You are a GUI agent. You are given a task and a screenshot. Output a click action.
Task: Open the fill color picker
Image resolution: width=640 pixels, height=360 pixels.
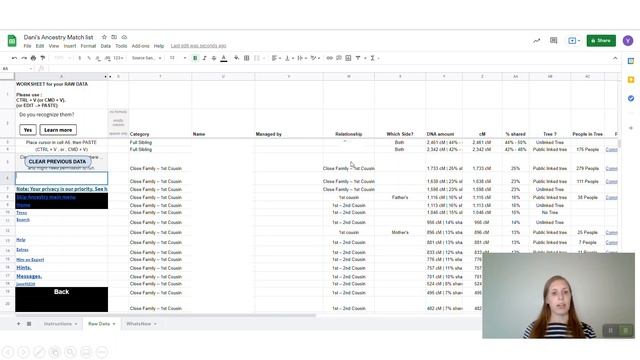(236, 58)
